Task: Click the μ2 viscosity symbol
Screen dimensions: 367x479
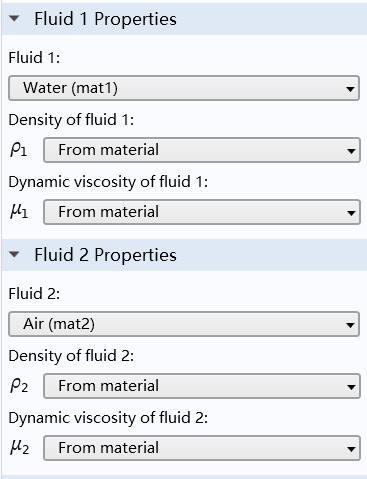Action: (x=19, y=448)
